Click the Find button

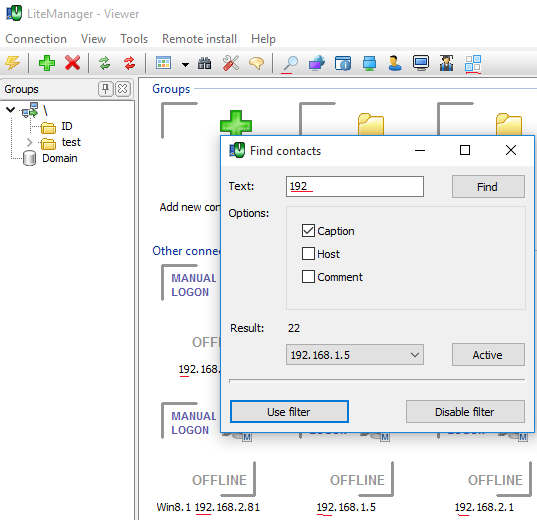click(x=488, y=187)
